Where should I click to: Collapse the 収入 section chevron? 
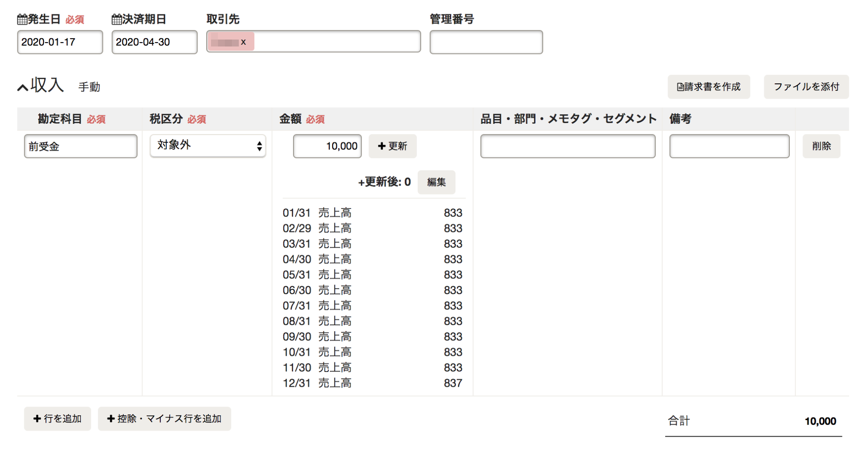23,87
